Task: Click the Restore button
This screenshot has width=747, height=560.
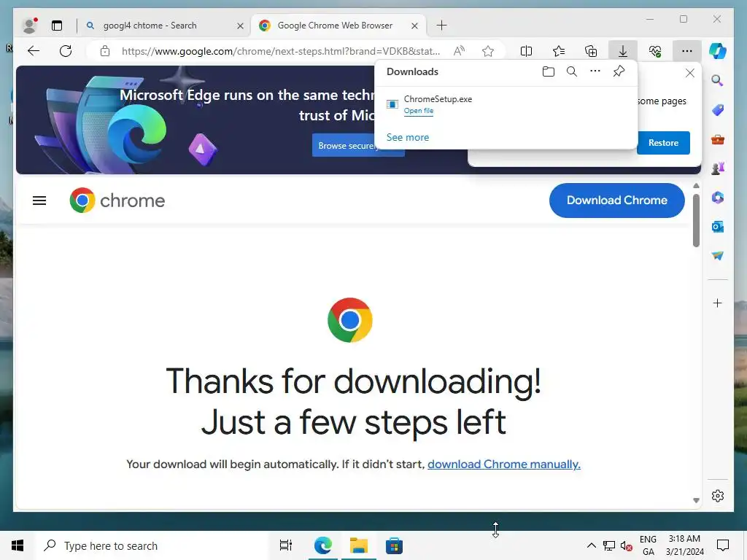Action: [x=662, y=143]
